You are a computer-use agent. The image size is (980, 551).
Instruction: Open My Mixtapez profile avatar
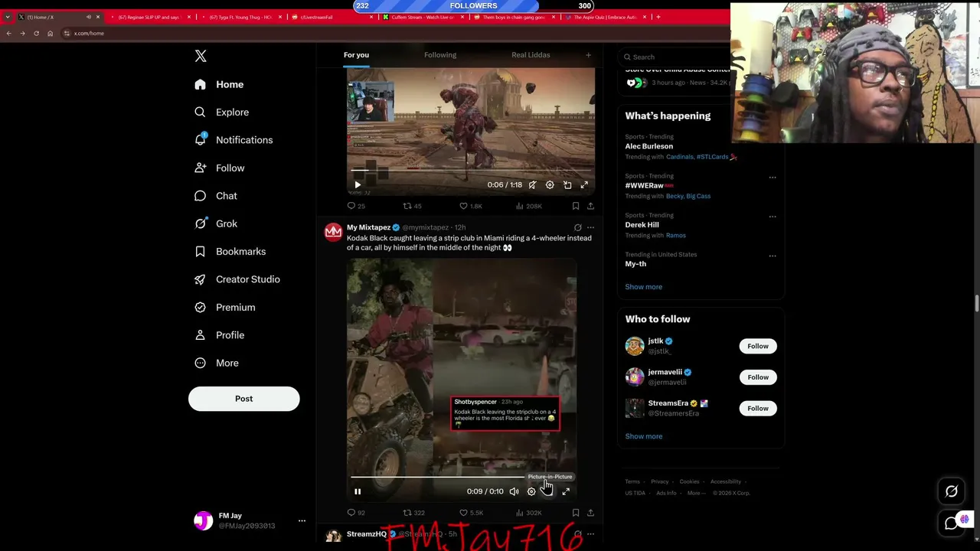(x=333, y=232)
